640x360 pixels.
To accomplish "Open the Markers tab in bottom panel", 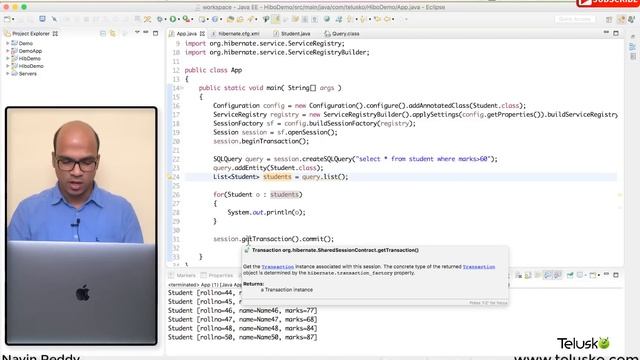I will 182,276.
